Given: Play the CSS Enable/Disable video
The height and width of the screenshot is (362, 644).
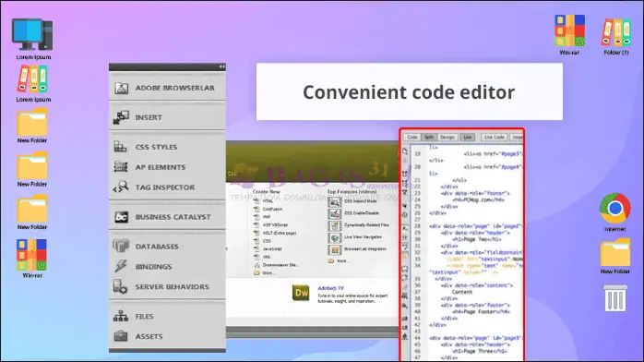Looking at the screenshot, I should [x=353, y=213].
